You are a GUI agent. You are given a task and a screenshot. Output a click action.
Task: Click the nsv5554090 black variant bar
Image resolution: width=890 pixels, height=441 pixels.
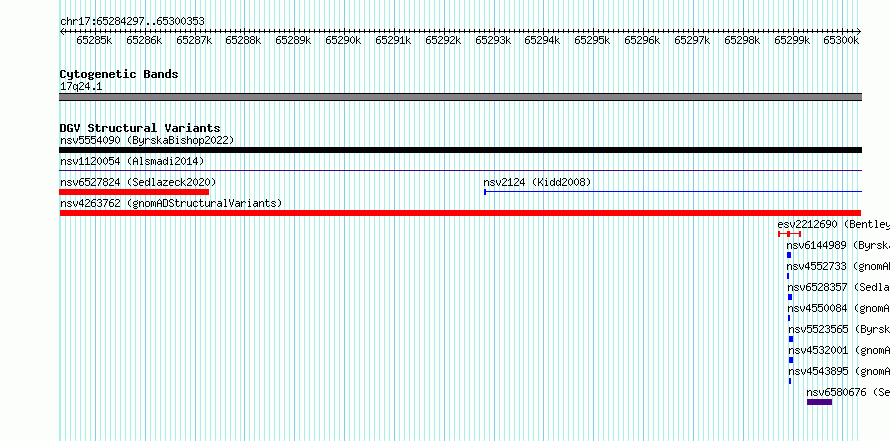[460, 150]
